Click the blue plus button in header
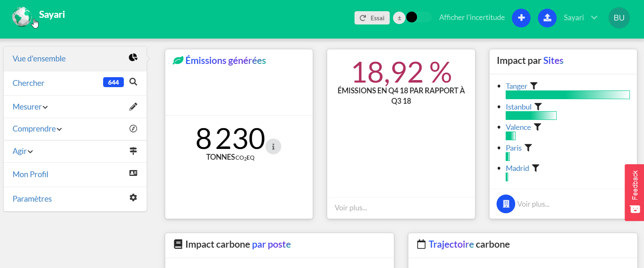This screenshot has height=268, width=644. [x=521, y=18]
